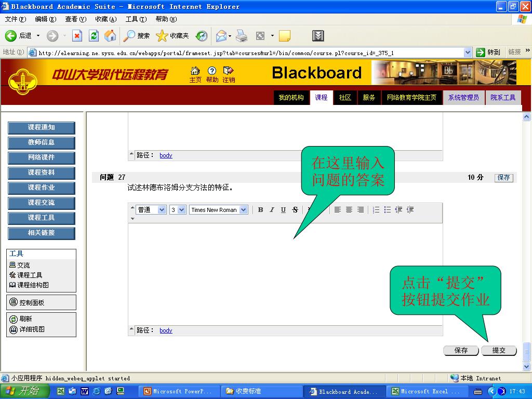Open the 系统管理员 tab
Image resolution: width=532 pixels, height=399 pixels.
(463, 98)
